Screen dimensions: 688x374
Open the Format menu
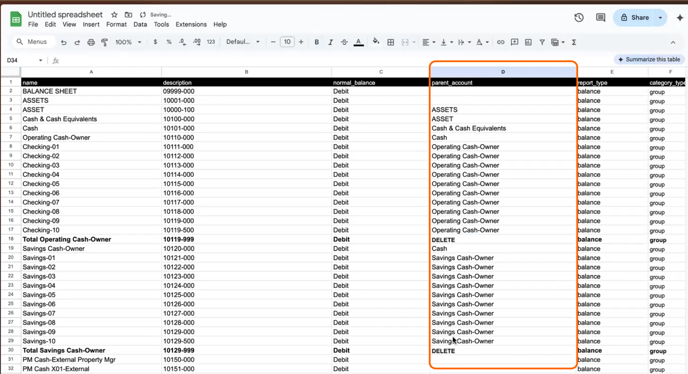116,25
